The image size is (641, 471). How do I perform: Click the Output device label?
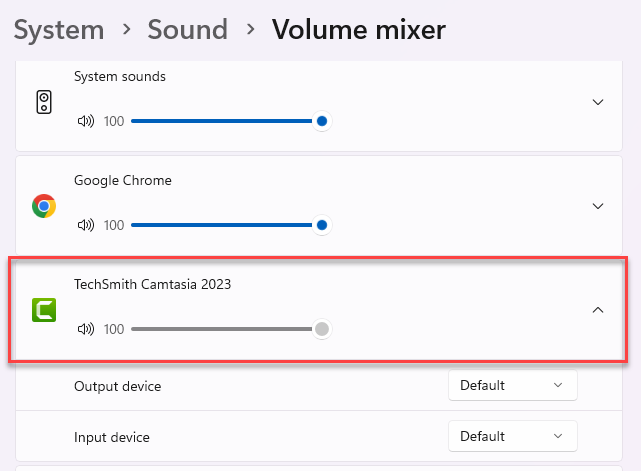click(117, 386)
